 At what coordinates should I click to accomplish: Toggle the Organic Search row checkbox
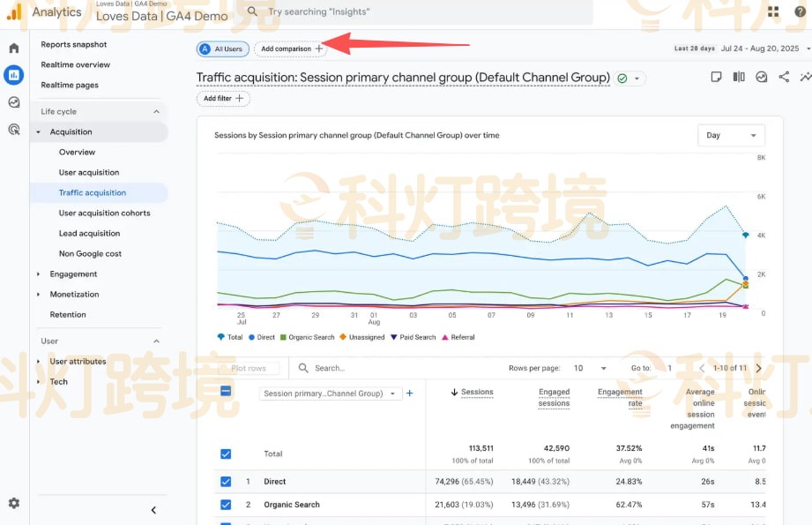point(227,505)
